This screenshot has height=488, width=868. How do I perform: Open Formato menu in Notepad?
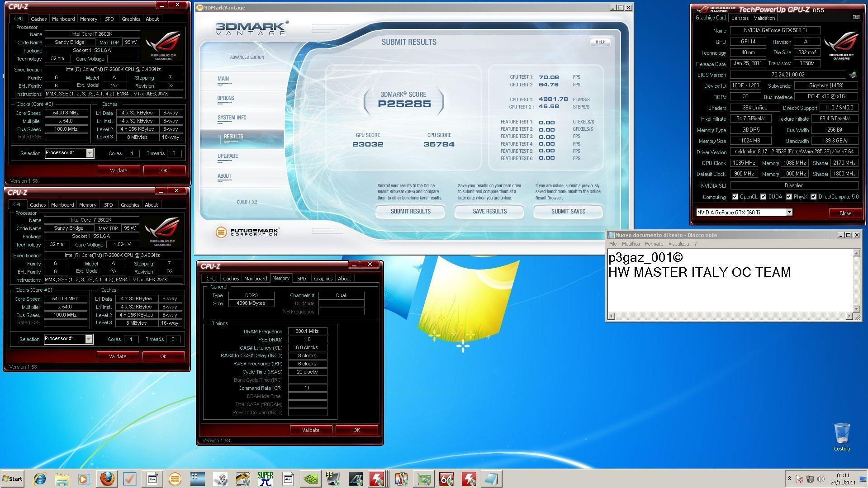coord(654,244)
